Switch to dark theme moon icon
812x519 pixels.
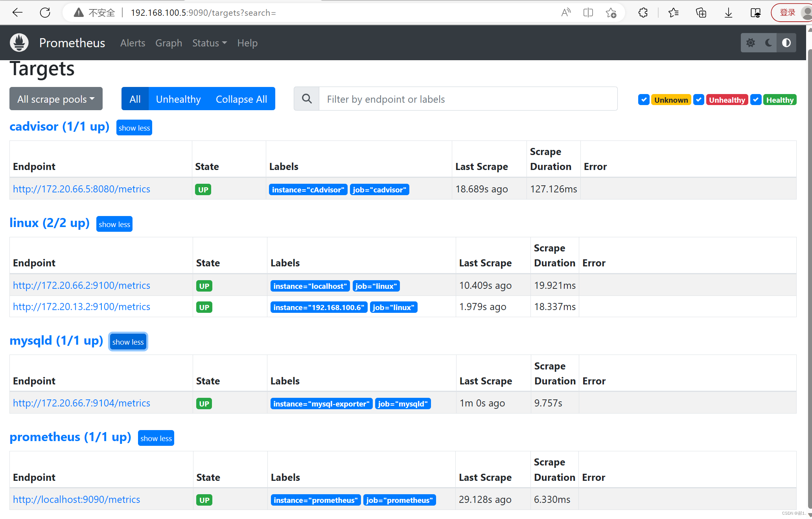pos(768,42)
